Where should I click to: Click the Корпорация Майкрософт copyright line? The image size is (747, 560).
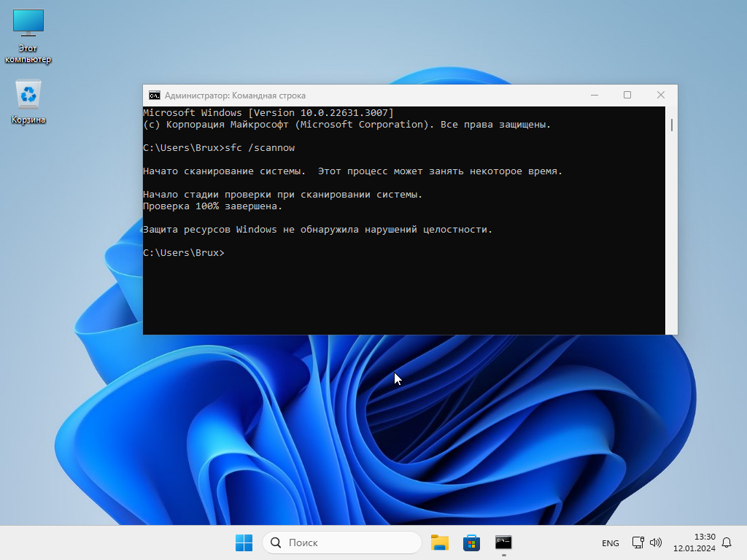(347, 125)
